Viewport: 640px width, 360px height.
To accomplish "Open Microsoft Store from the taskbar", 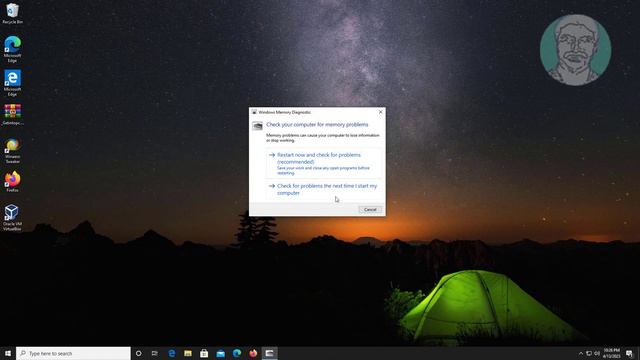I will [204, 353].
